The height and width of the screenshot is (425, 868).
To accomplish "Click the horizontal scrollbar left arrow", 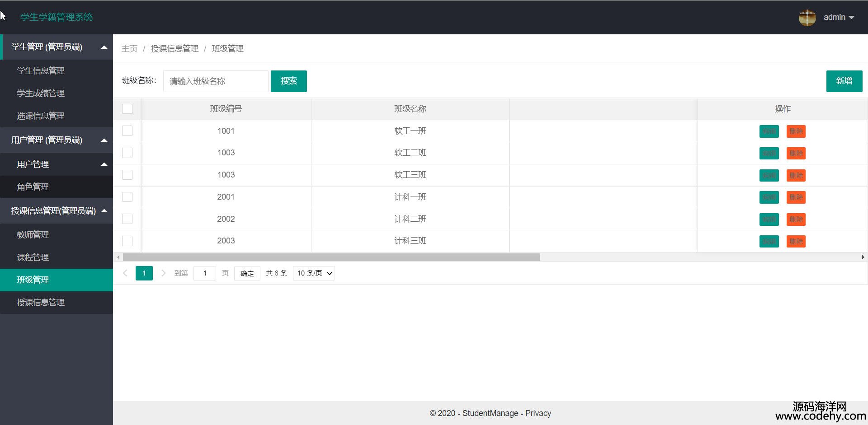I will coord(118,257).
